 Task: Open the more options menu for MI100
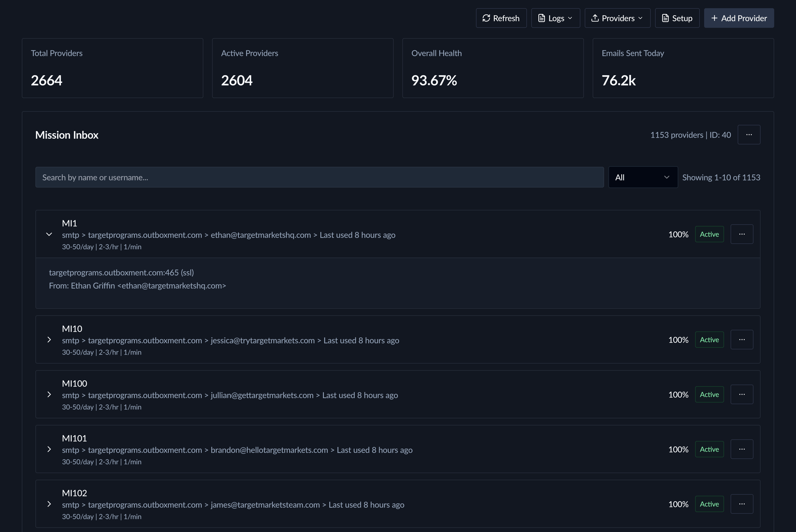[742, 394]
